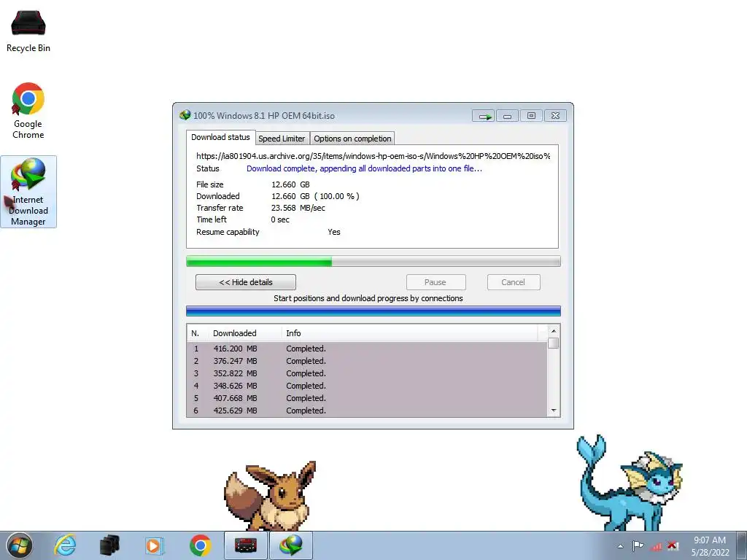Close the download progress dialog
The image size is (747, 560).
point(555,116)
